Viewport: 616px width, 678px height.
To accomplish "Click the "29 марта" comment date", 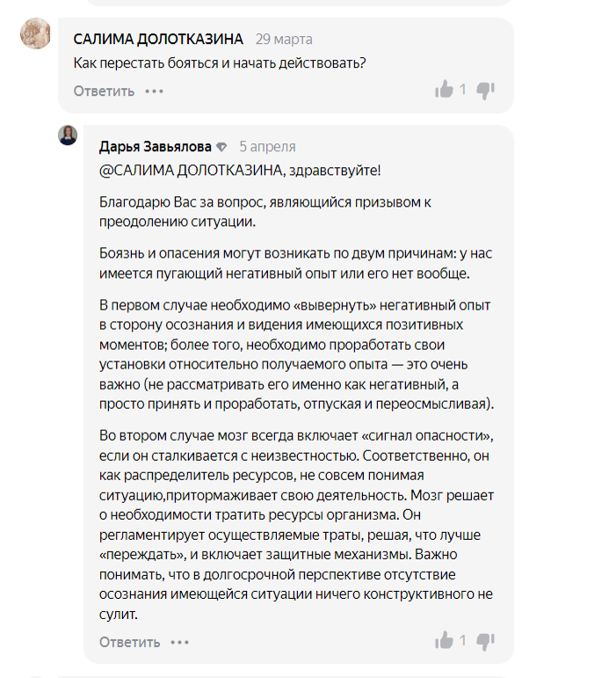I will point(284,40).
